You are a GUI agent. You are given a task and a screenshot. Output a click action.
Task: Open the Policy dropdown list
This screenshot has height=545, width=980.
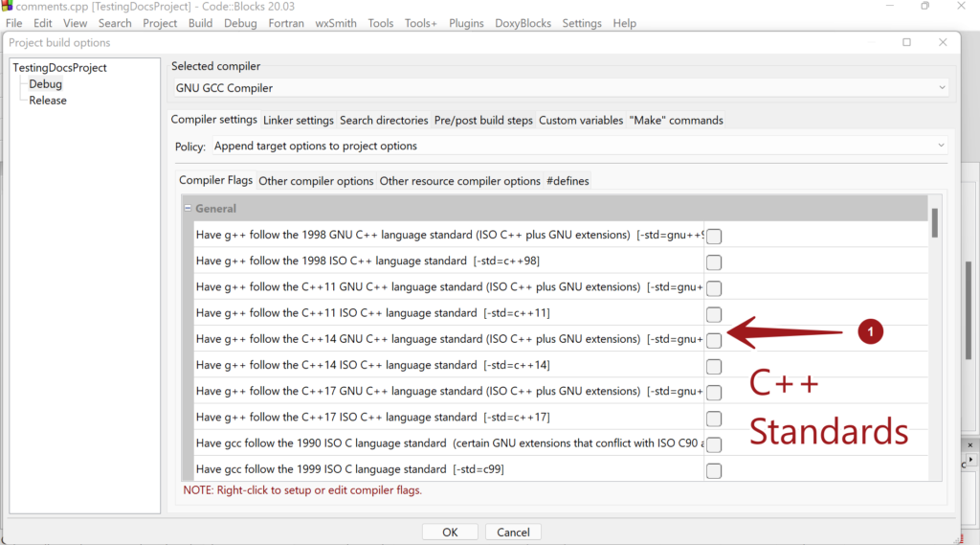tap(561, 147)
